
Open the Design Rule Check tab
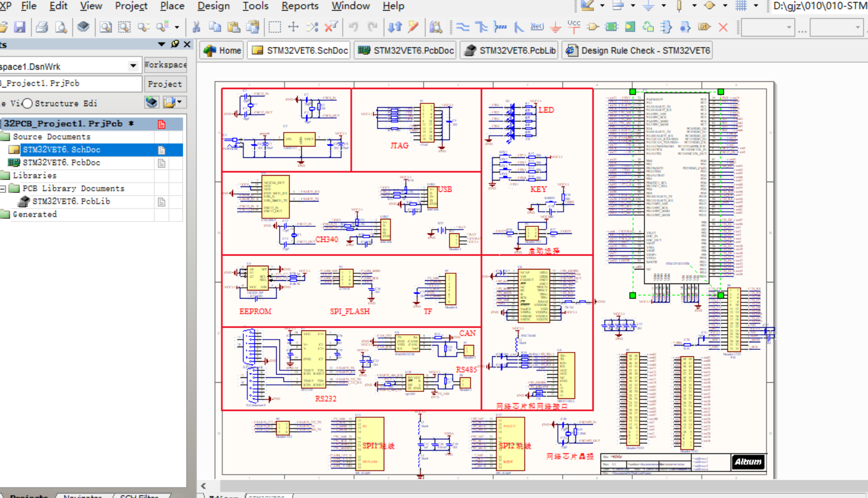point(637,50)
